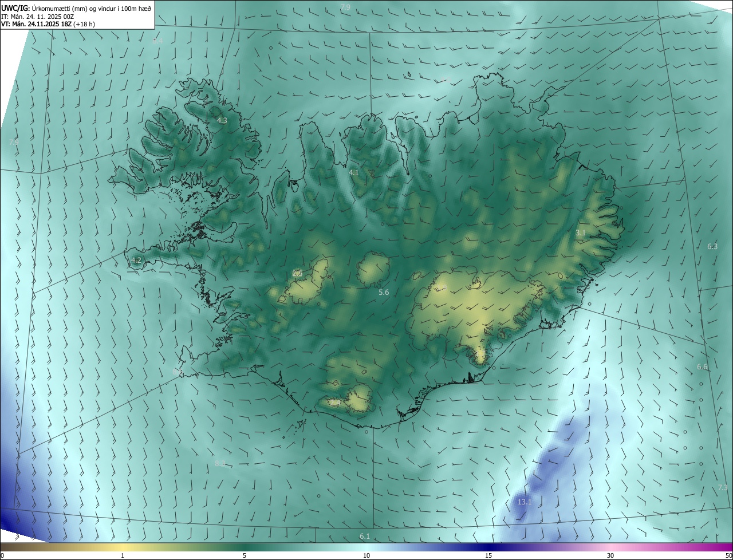Click the 2.5 value on the glacier
The width and height of the screenshot is (733, 560).
coord(297,273)
